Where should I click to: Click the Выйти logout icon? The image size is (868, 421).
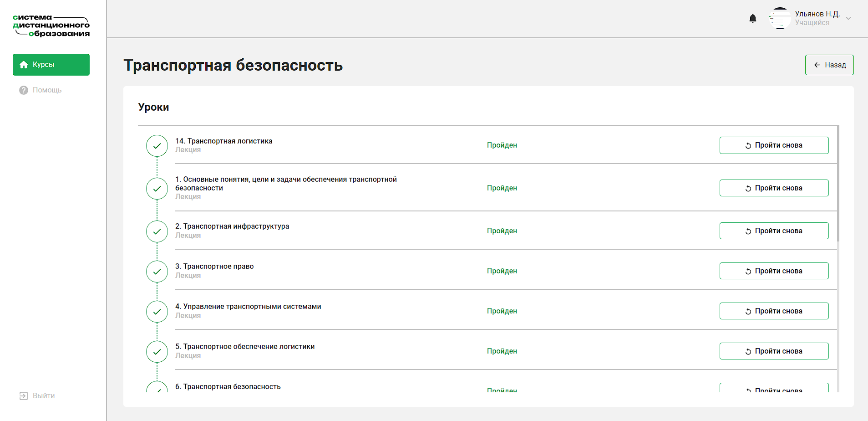(x=24, y=396)
